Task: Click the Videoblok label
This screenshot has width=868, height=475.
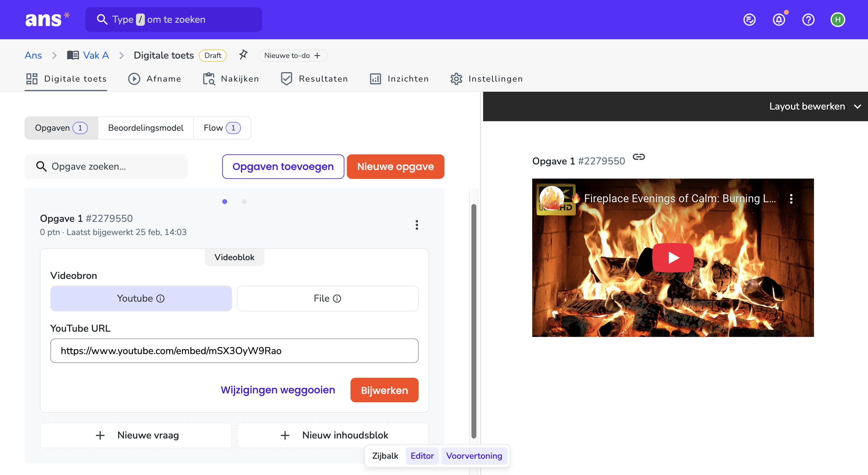Action: click(234, 257)
